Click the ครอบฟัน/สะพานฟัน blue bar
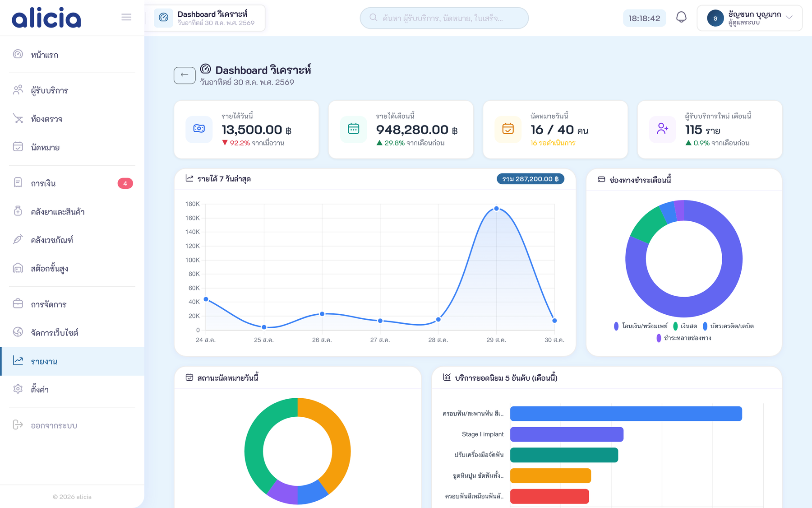Viewport: 812px width, 508px height. tap(626, 414)
